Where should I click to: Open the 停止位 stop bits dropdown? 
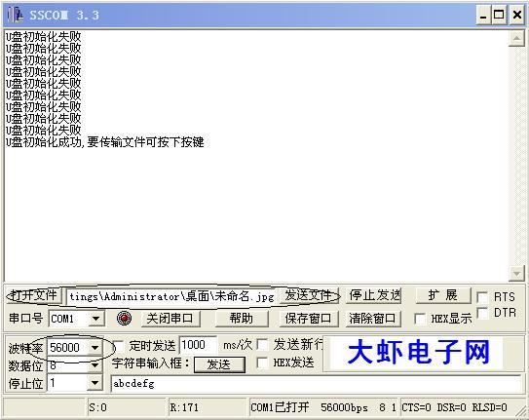click(95, 383)
